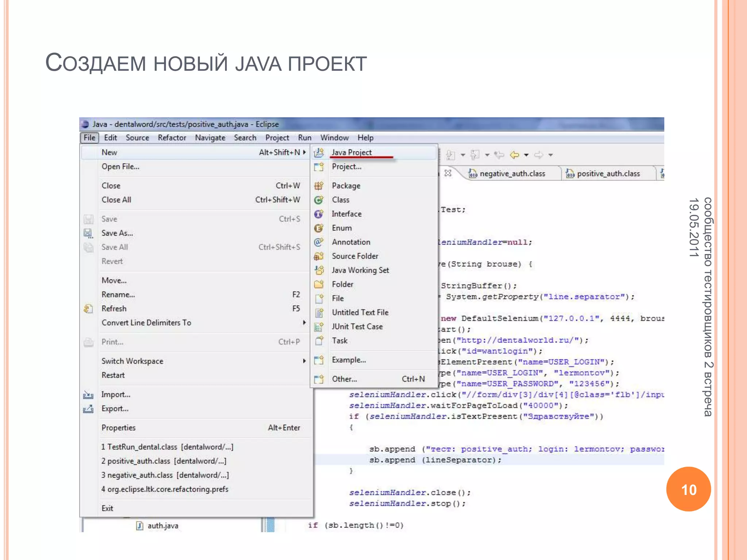Close the editor tab with X icon
The width and height of the screenshot is (747, 560).
(448, 173)
